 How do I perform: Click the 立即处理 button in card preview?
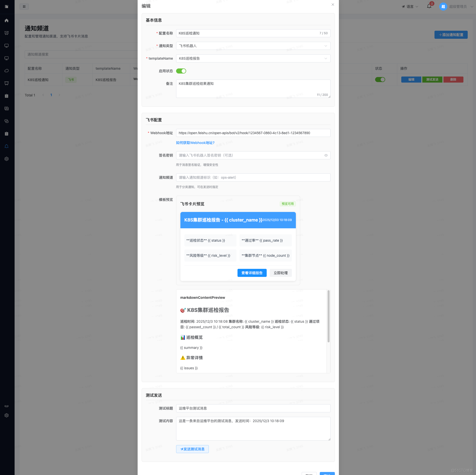click(x=281, y=273)
